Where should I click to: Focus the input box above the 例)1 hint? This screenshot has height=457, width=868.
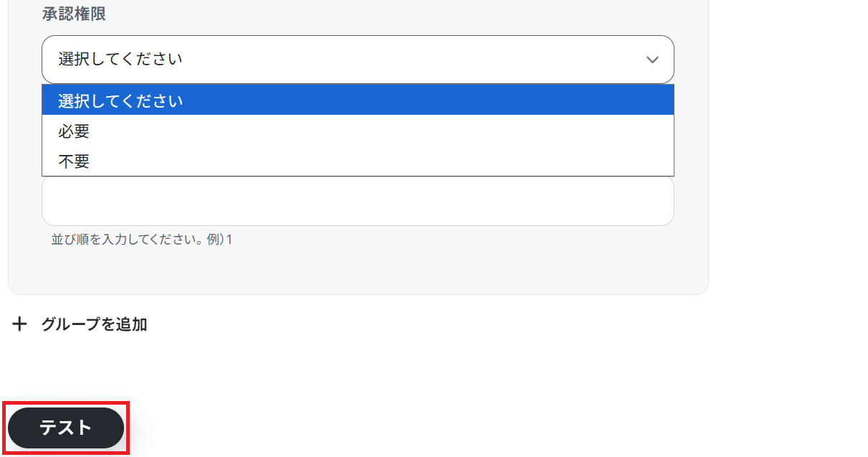357,202
